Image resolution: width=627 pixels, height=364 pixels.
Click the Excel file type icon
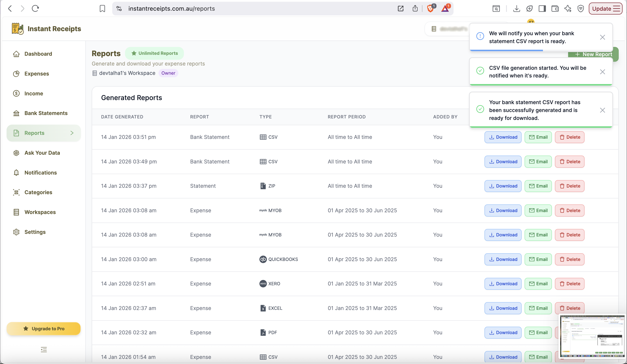pos(263,308)
